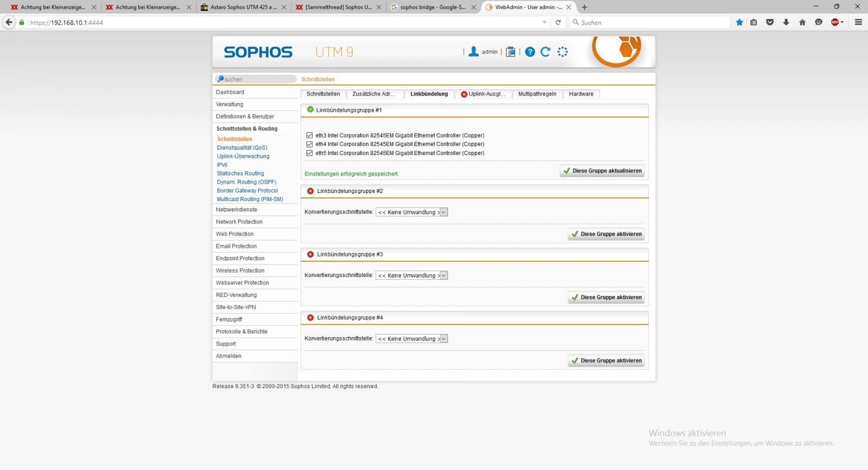Viewport: 868px width, 470px height.
Task: Click the Pocket icon in the toolbar
Action: (x=770, y=22)
